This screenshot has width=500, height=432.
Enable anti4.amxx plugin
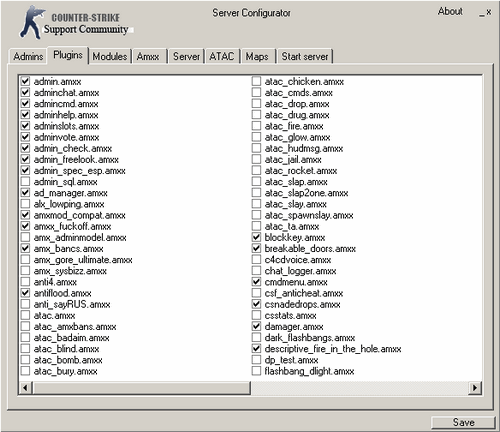click(x=25, y=282)
